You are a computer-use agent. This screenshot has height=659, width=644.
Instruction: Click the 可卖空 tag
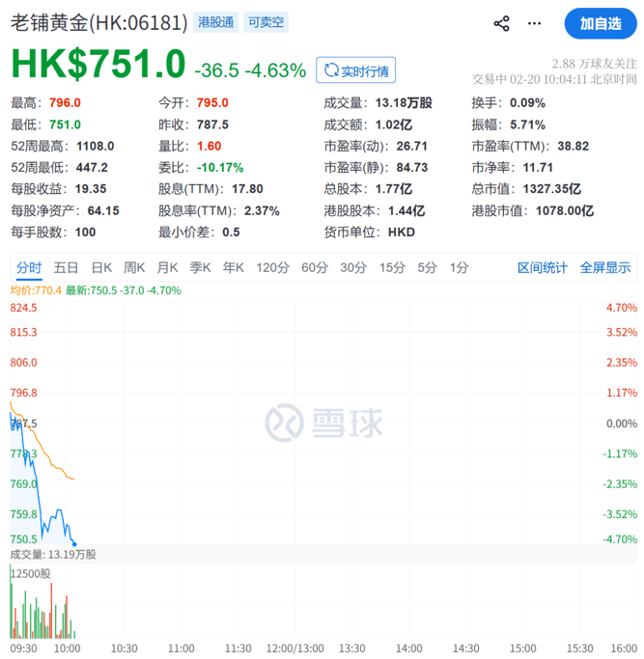point(266,22)
